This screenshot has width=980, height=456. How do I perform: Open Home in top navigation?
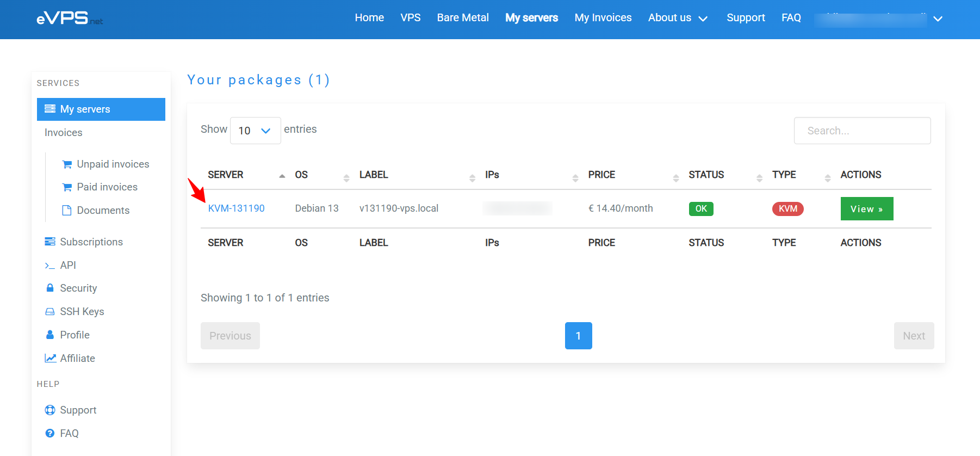(x=369, y=18)
